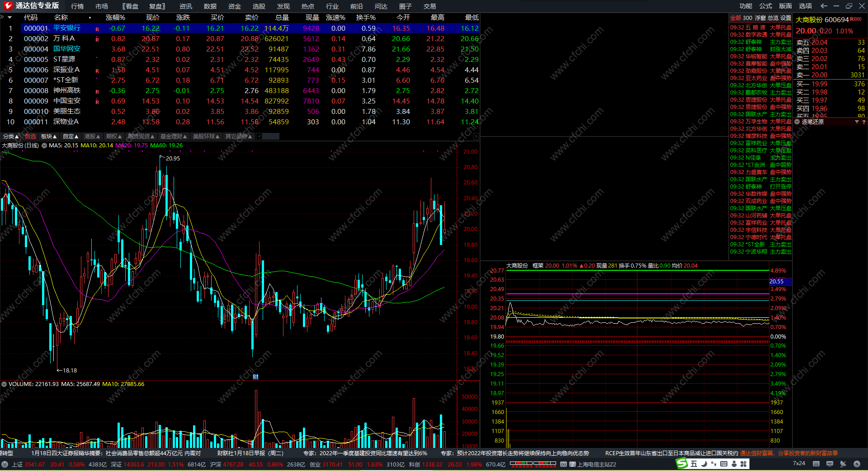Screen dimensions: 868x471
Task: Expand the 自定 custom dropdown
Action: tap(71, 137)
